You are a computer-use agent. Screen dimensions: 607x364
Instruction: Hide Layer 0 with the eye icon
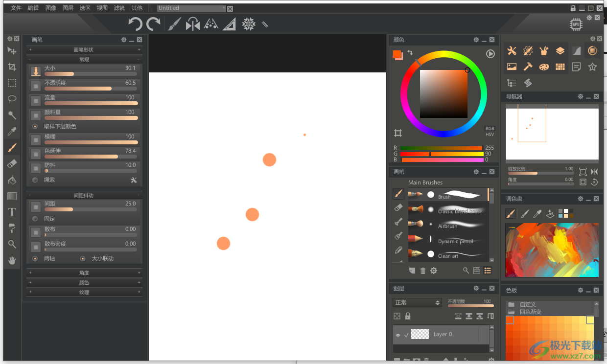[398, 335]
